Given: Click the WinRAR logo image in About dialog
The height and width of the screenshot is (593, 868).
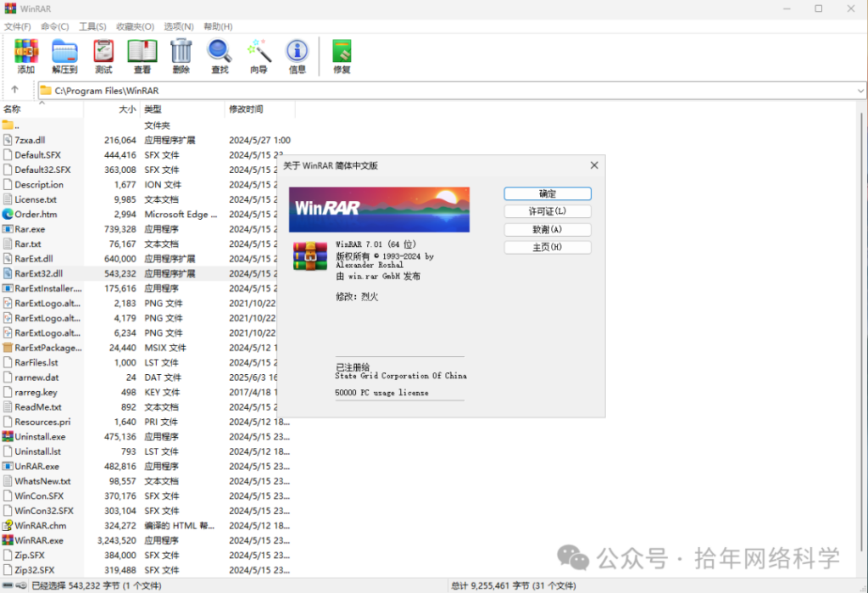Looking at the screenshot, I should (379, 209).
